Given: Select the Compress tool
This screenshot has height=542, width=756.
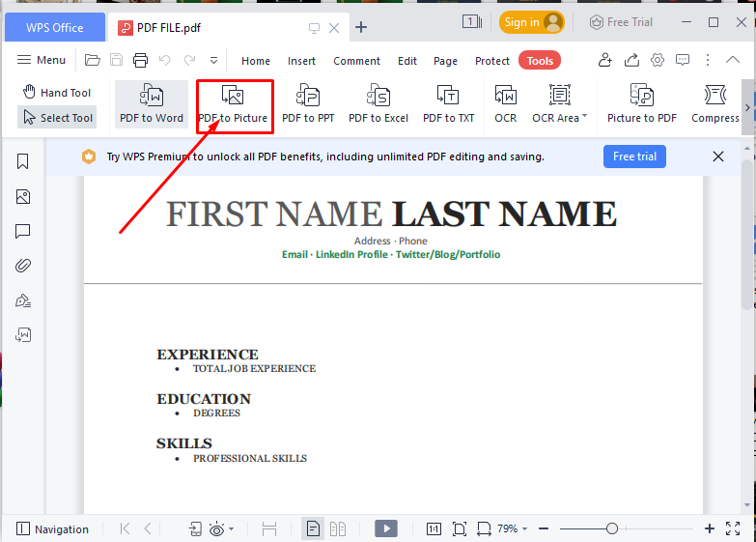Looking at the screenshot, I should coord(715,103).
